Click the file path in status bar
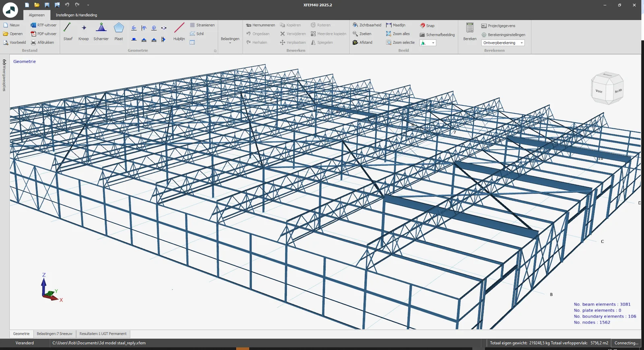 coord(99,343)
